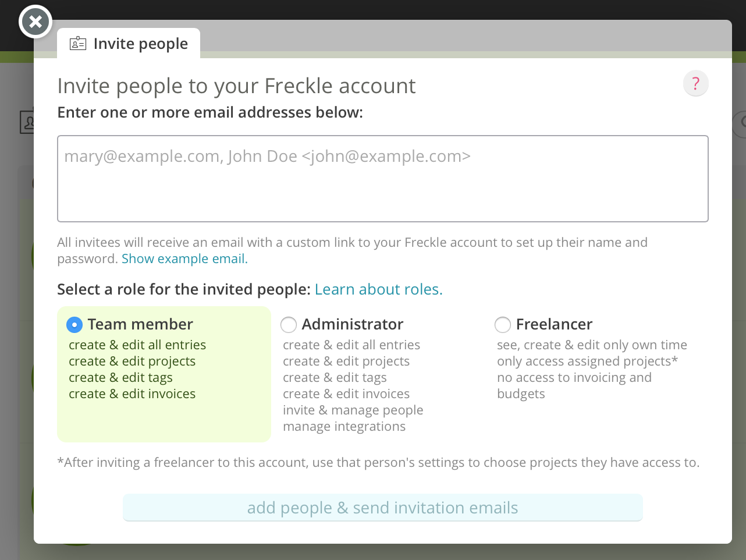The height and width of the screenshot is (560, 746).
Task: Open the Show example email link
Action: 183,258
